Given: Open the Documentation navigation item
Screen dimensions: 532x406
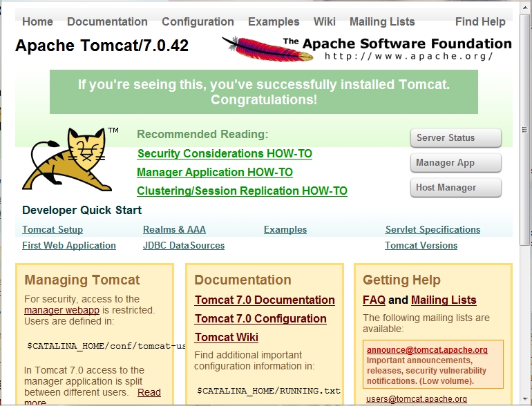Looking at the screenshot, I should point(107,21).
